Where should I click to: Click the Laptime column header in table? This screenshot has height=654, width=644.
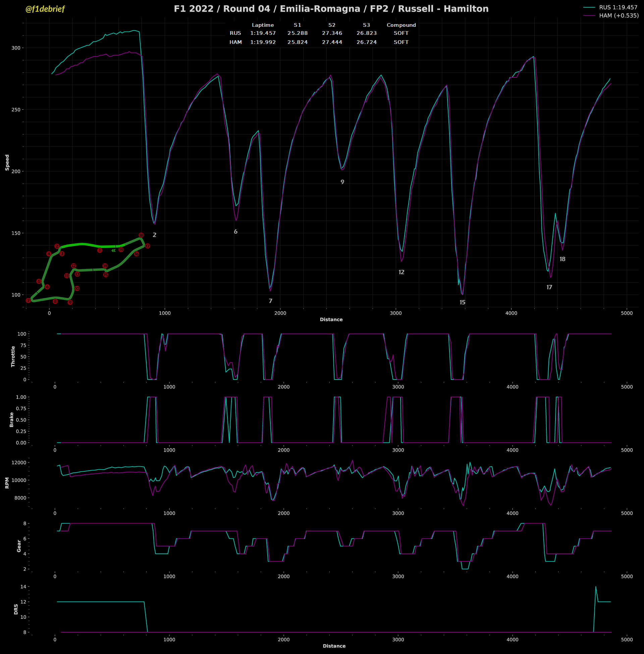tap(263, 25)
